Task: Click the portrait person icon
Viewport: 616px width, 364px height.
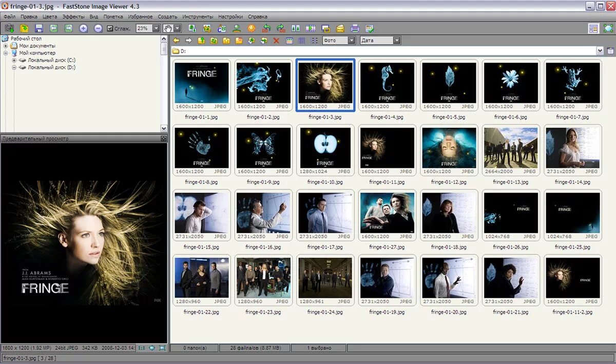Action: click(237, 28)
